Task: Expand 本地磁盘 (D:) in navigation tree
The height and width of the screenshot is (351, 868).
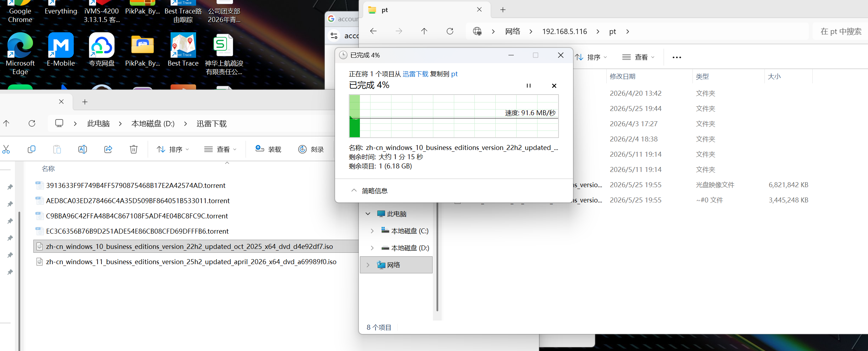Action: 372,248
